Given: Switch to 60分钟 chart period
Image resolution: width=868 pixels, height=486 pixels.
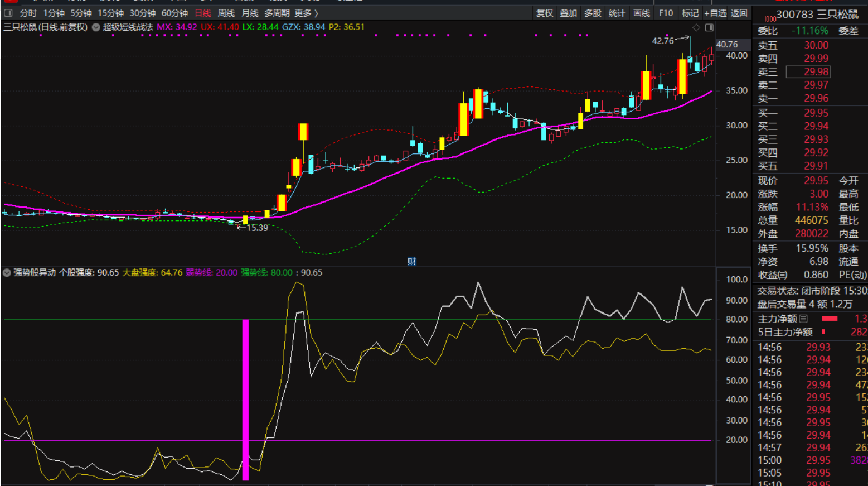Looking at the screenshot, I should [x=174, y=13].
